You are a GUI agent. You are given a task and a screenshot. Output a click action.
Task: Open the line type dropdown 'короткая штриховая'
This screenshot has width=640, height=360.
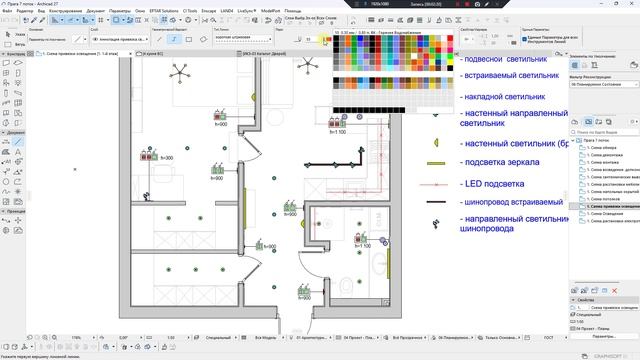click(x=243, y=39)
